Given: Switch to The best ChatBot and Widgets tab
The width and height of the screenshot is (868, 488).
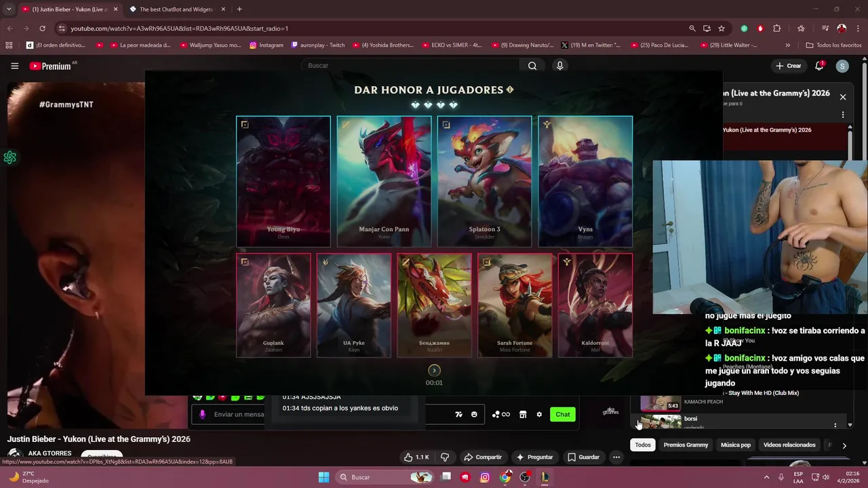Looking at the screenshot, I should pyautogui.click(x=176, y=9).
